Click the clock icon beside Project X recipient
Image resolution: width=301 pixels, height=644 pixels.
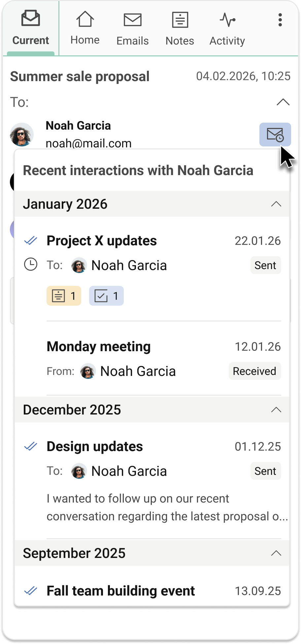coord(31,265)
